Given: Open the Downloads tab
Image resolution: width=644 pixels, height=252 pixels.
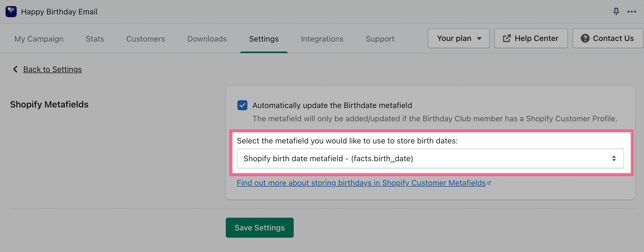Looking at the screenshot, I should point(207,39).
